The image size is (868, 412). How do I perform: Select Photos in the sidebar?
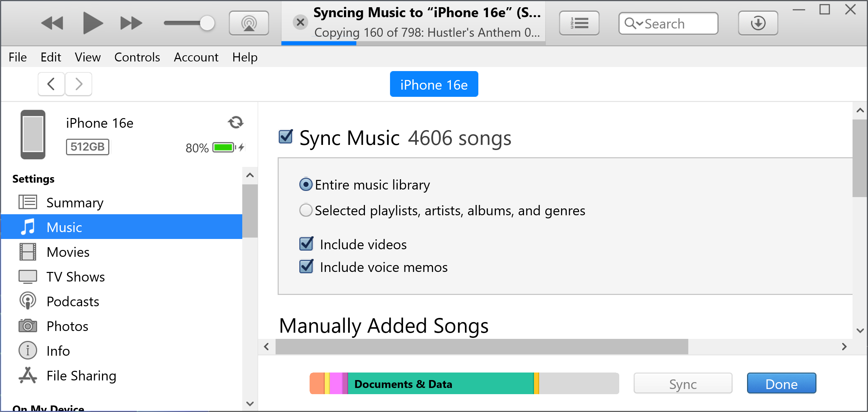[122, 326]
